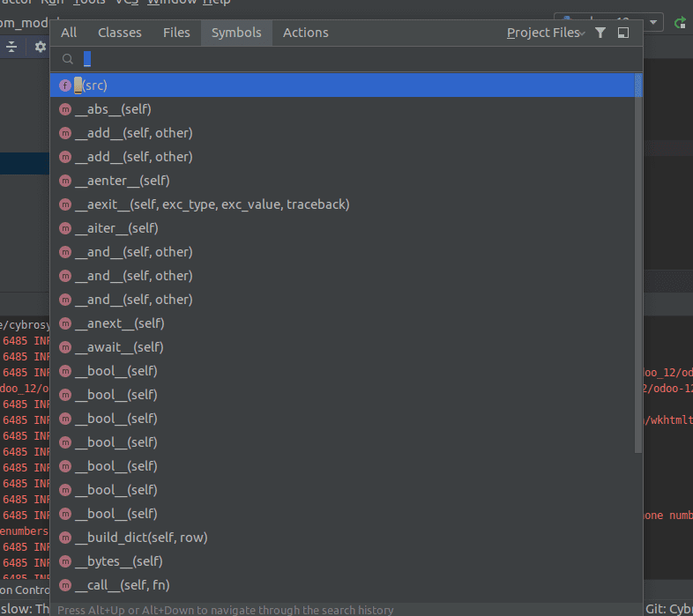Click the collapse all icon in side panel
This screenshot has width=693, height=616.
tap(11, 47)
